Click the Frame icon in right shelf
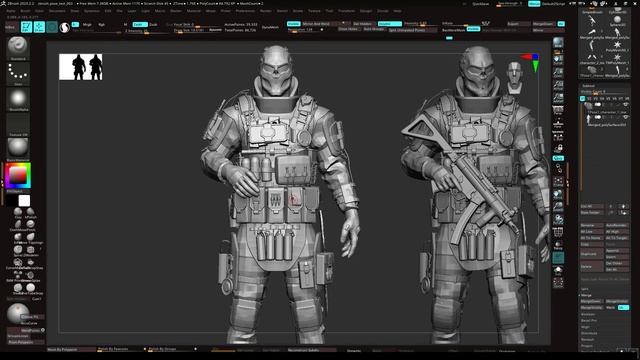This screenshot has height=360, width=640. tap(558, 181)
